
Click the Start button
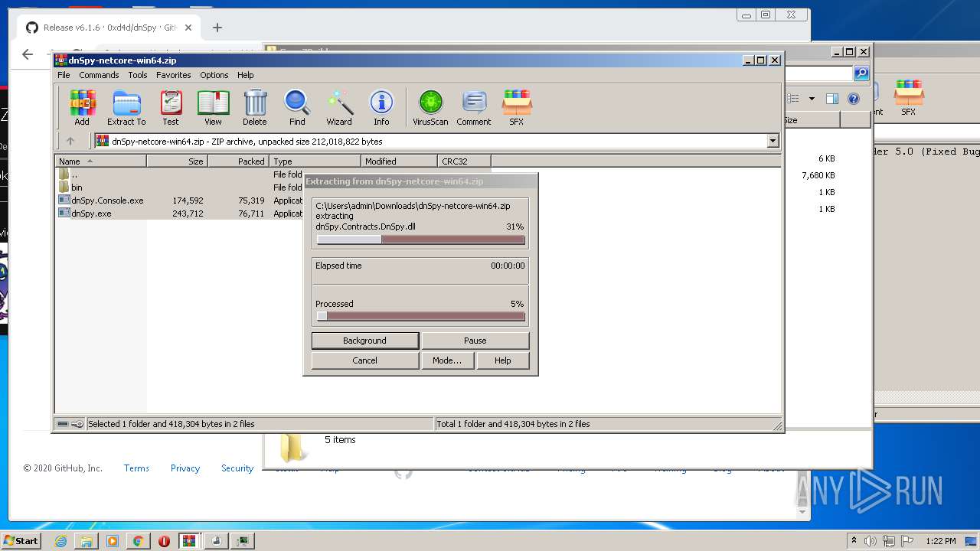21,541
